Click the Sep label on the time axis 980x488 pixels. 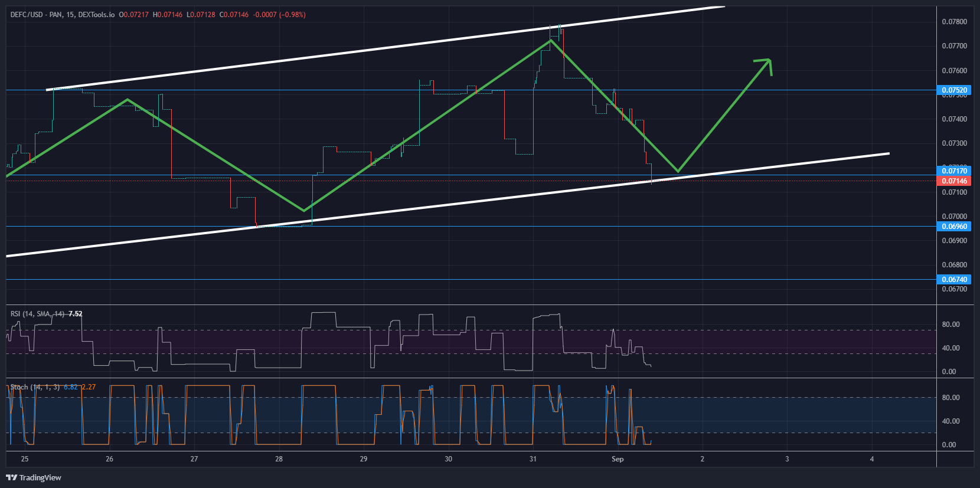click(618, 459)
